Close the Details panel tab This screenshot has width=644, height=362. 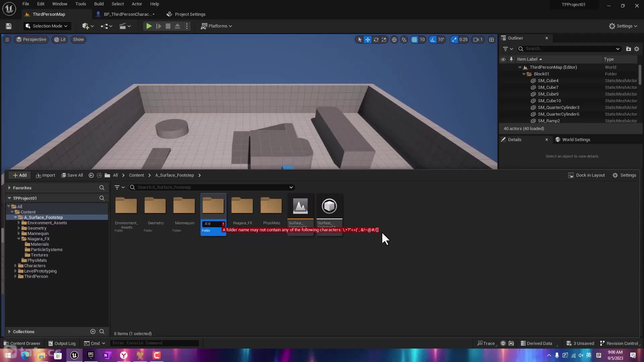[x=547, y=140]
